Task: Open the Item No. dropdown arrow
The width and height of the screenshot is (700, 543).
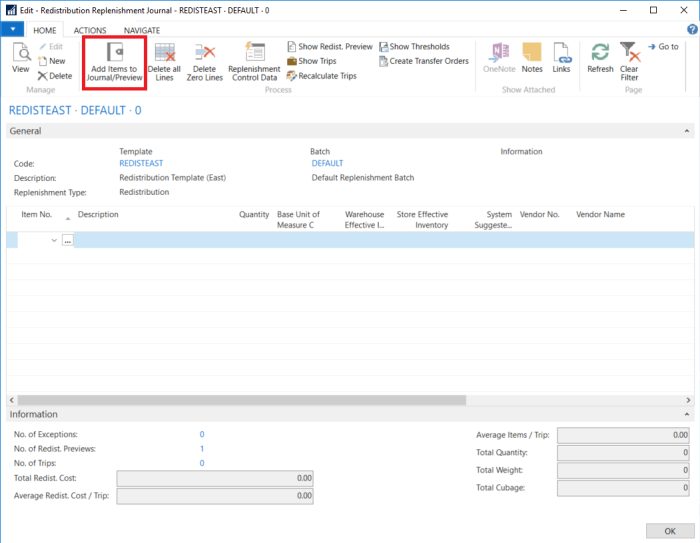Action: point(54,240)
